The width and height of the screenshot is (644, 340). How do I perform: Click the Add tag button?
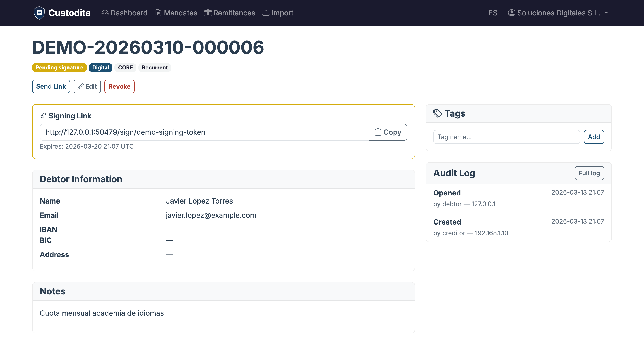(593, 137)
